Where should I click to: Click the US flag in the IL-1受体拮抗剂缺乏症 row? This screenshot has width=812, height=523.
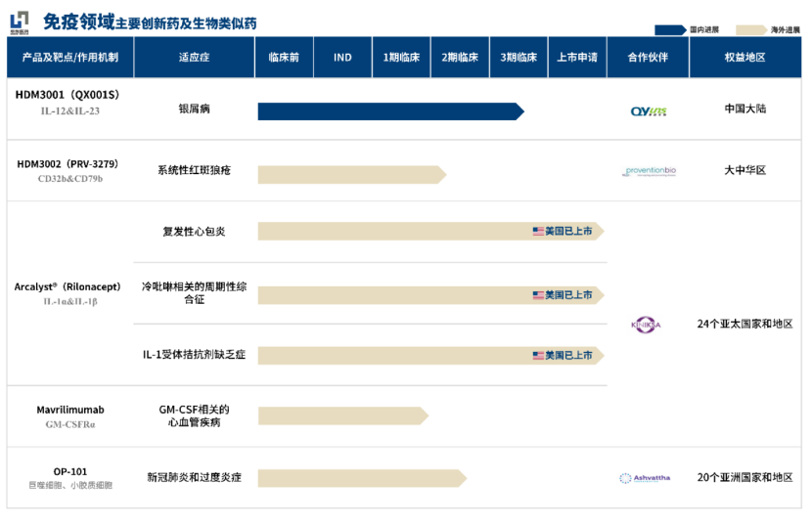pyautogui.click(x=538, y=355)
